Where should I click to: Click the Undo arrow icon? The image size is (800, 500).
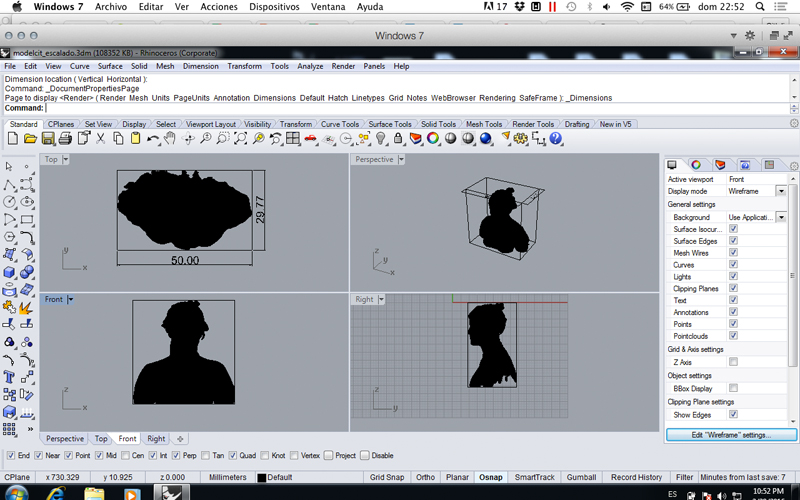tap(152, 138)
